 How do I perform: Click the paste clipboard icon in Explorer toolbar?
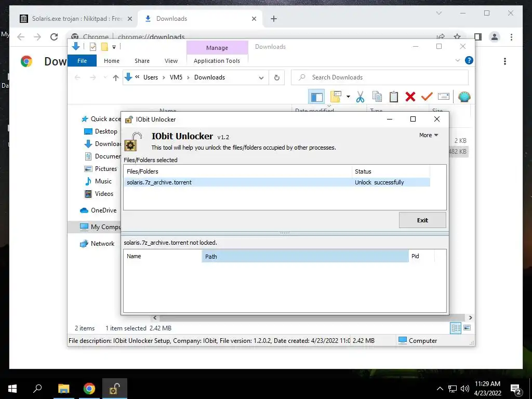(394, 97)
